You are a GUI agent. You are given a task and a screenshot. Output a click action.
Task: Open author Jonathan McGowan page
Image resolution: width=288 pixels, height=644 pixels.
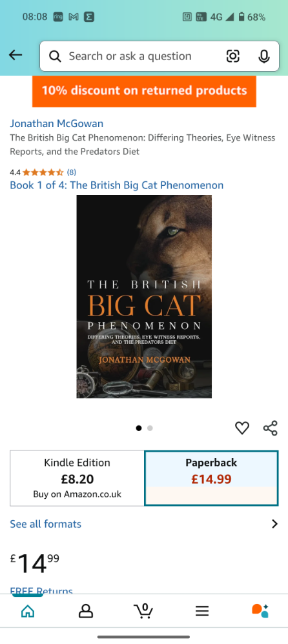click(57, 123)
